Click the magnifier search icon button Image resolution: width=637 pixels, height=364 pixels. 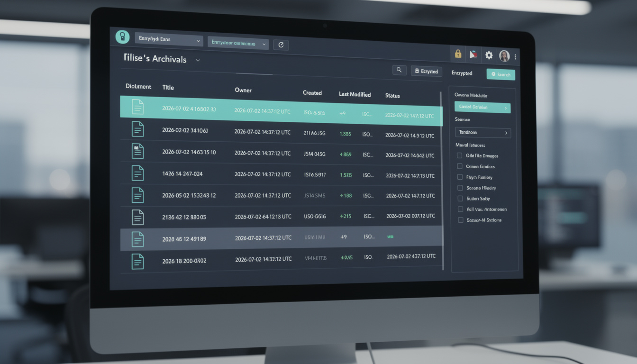click(399, 70)
